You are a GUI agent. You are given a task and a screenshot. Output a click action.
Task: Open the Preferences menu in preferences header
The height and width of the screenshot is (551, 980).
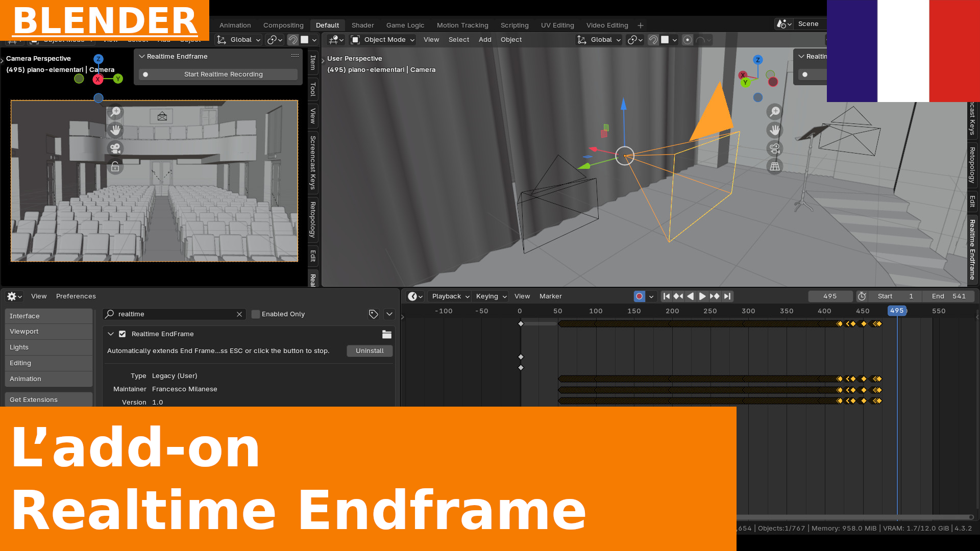coord(76,296)
